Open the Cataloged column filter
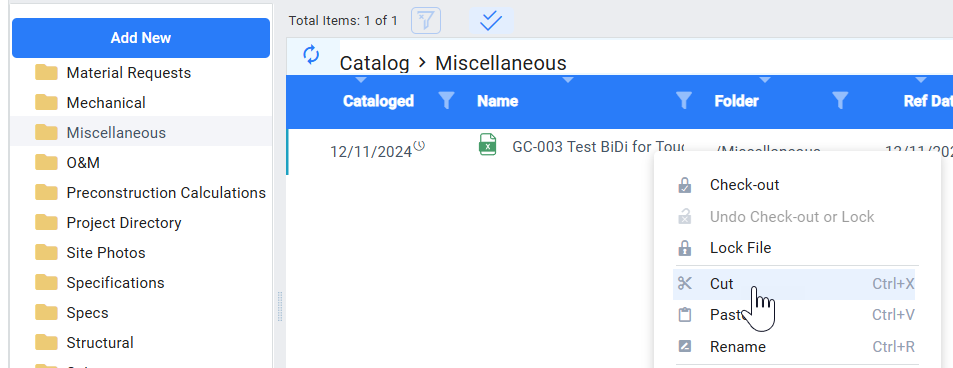The image size is (953, 368). point(447,101)
